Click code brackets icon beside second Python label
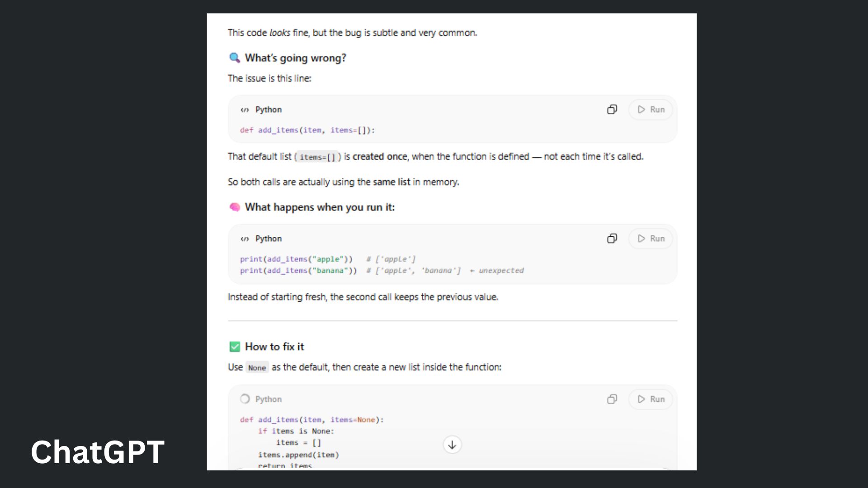Screen dimensions: 868x488 point(245,239)
